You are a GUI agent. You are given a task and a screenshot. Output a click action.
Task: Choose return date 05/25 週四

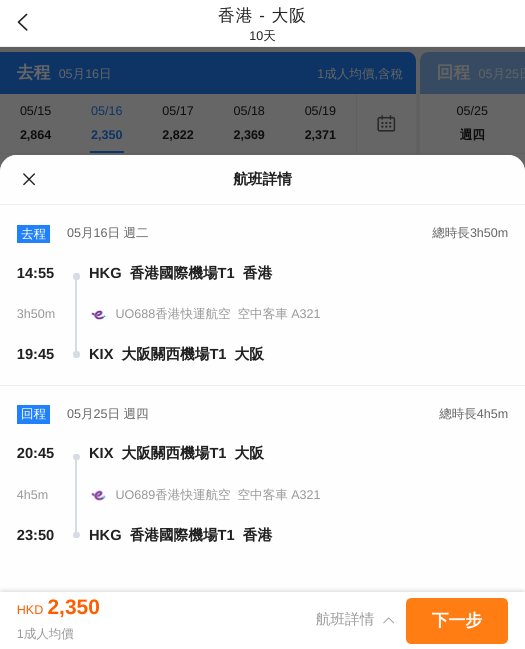coord(472,123)
